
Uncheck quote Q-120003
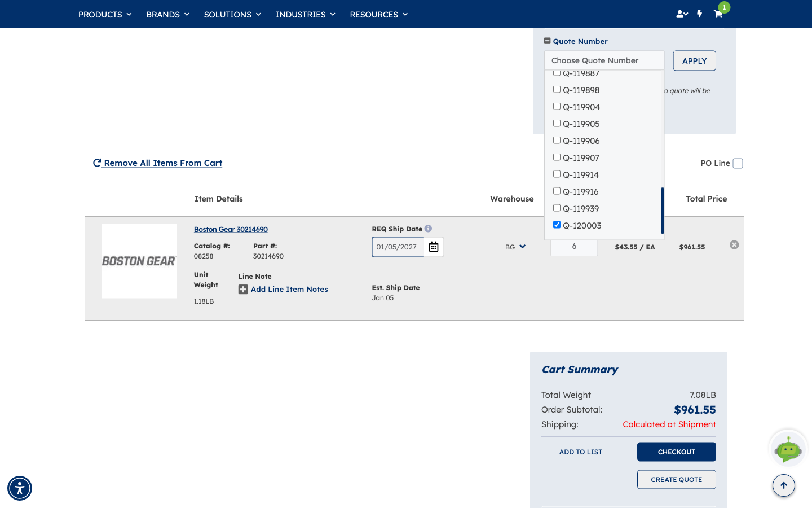(x=557, y=225)
